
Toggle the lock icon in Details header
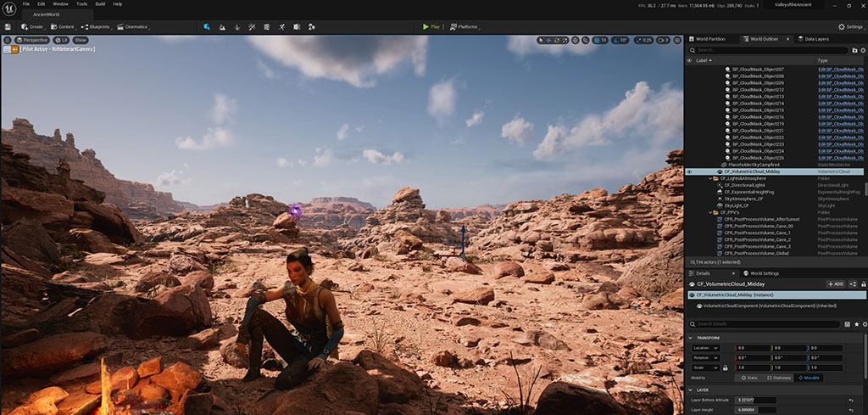coord(864,283)
